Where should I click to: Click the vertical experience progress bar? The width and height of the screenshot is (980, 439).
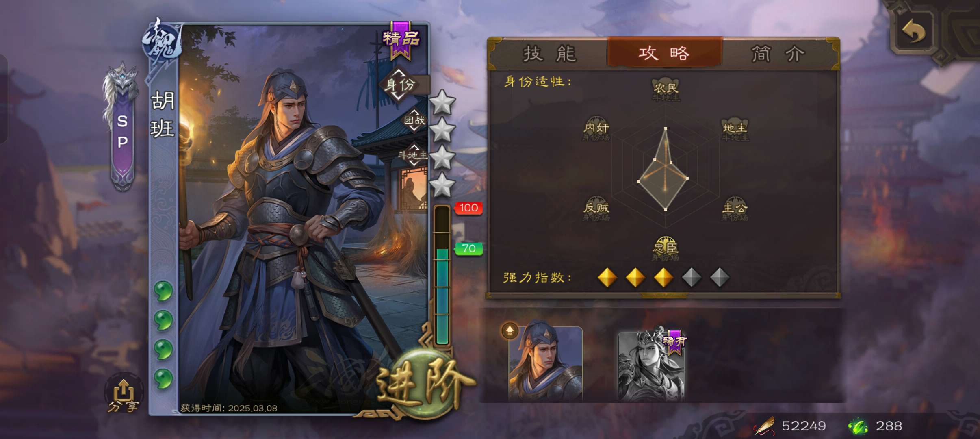point(442,276)
